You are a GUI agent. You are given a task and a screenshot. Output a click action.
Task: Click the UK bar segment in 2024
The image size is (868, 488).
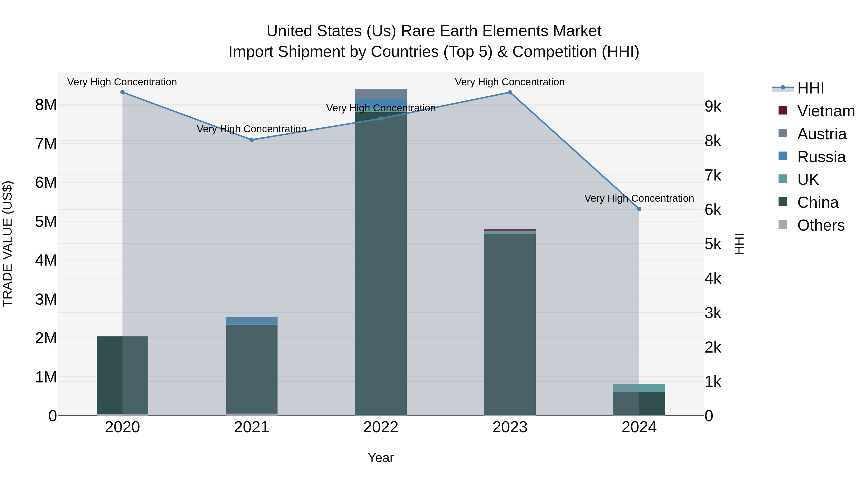click(639, 388)
